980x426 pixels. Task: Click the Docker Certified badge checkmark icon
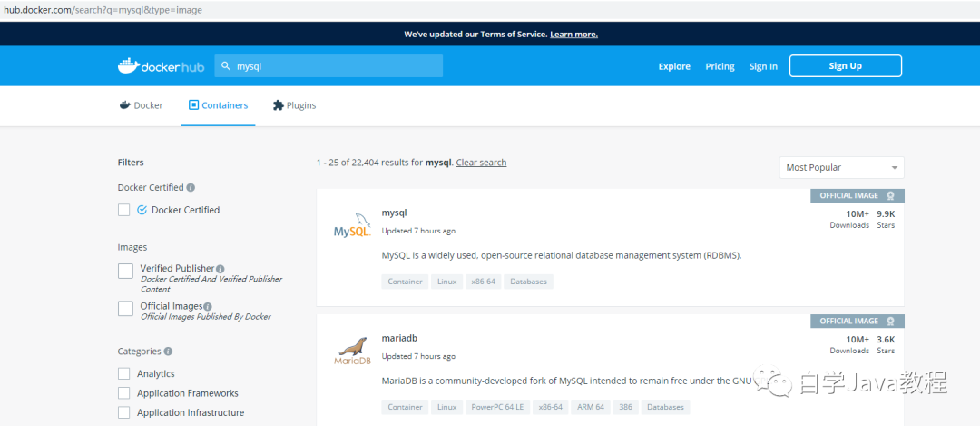(142, 210)
